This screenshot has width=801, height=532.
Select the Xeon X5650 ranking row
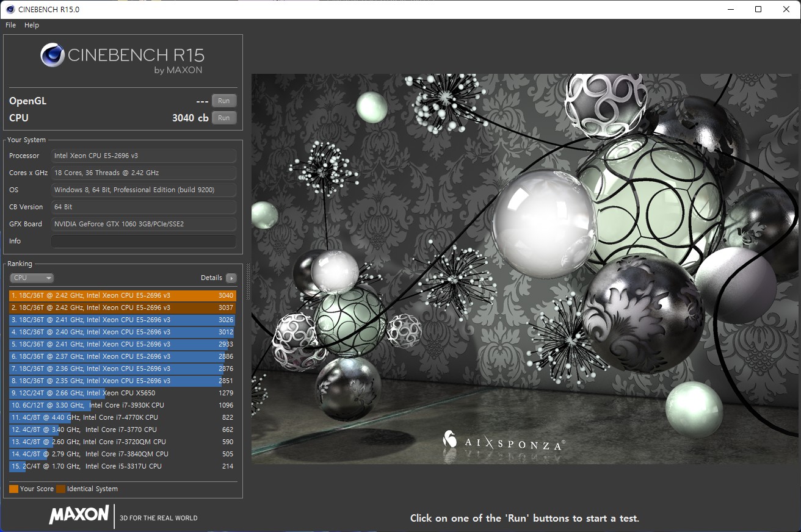coord(122,393)
